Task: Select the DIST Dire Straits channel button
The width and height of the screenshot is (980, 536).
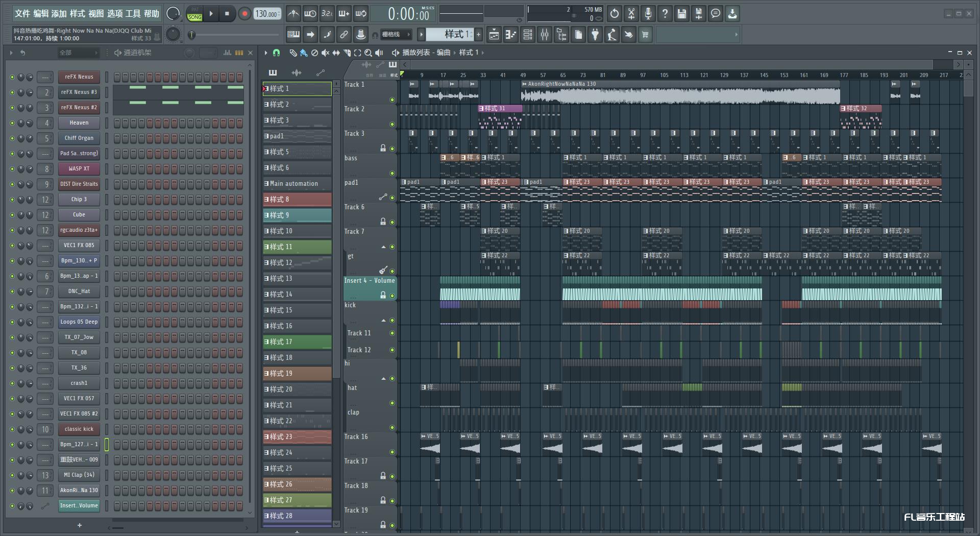Action: (x=79, y=184)
